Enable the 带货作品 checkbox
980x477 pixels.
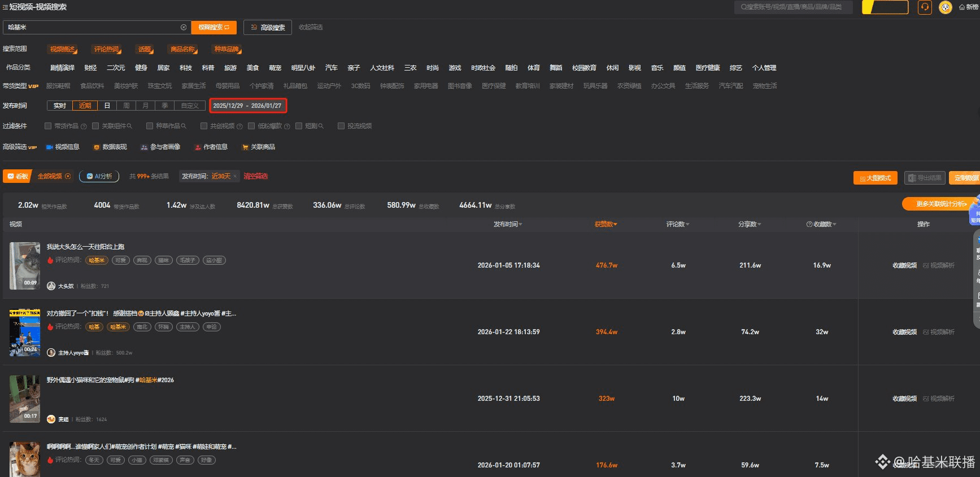click(x=48, y=126)
